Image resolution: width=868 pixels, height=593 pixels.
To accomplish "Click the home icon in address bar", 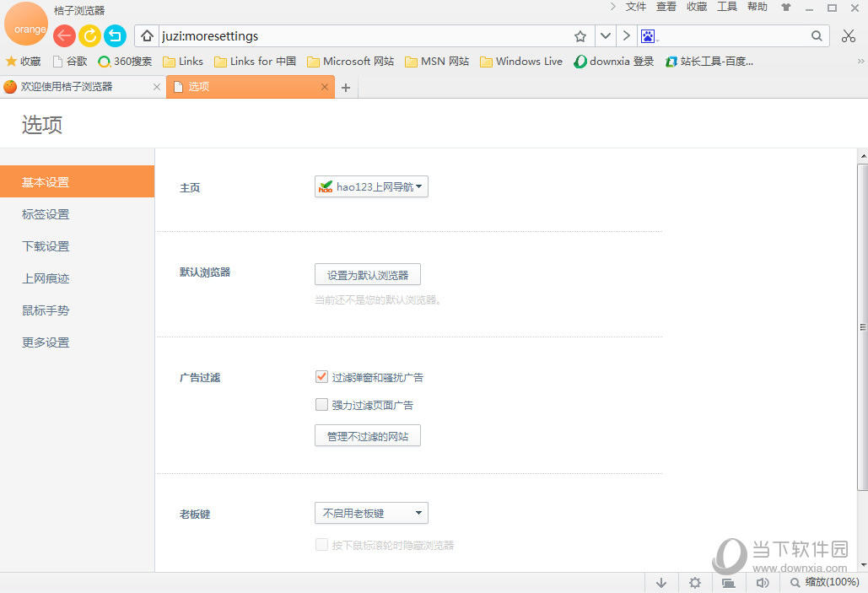I will click(147, 36).
